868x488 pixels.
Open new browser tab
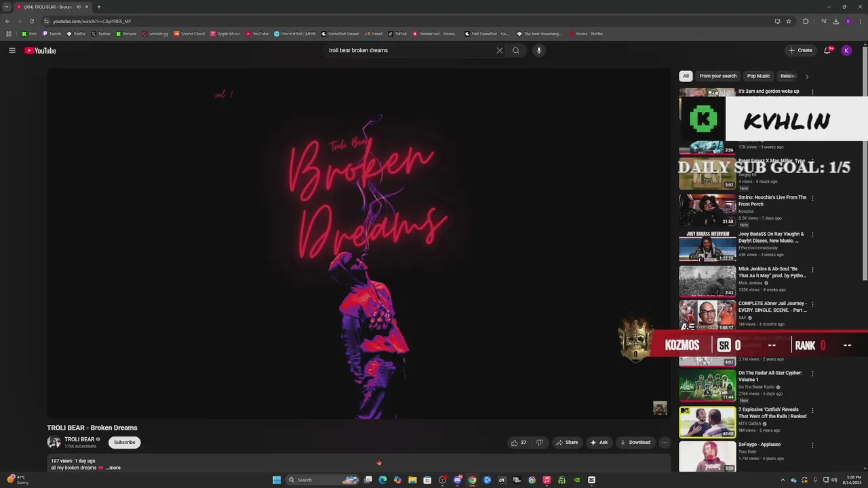pos(98,7)
